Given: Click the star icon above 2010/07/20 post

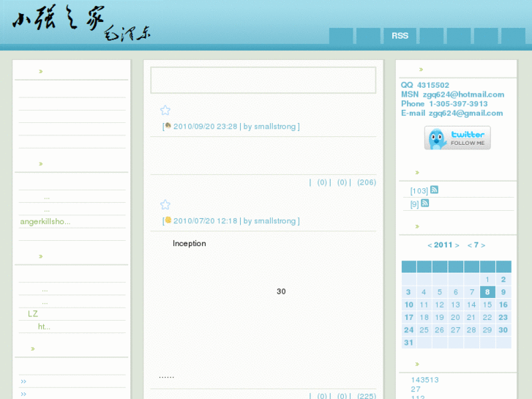Looking at the screenshot, I should coord(165,204).
